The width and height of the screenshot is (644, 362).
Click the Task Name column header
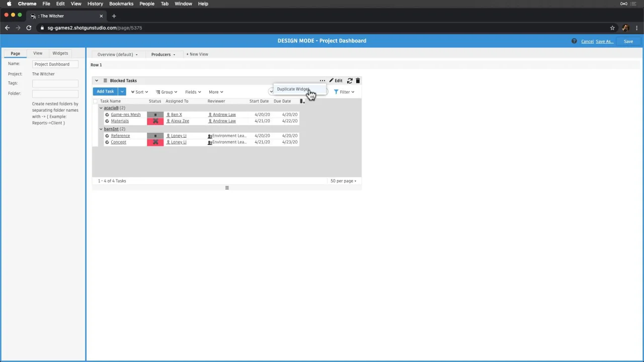click(x=110, y=101)
